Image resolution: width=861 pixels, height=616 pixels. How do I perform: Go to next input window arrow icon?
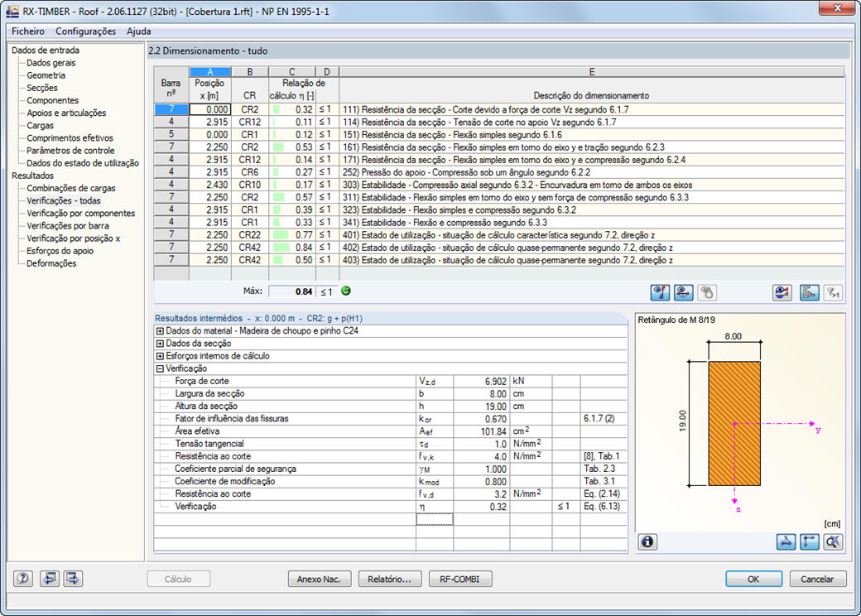(73, 578)
